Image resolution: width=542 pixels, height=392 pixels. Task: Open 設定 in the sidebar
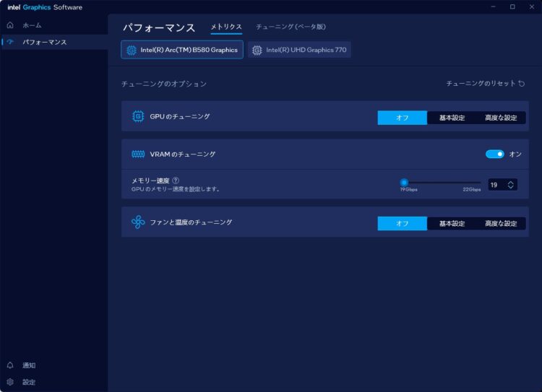[x=54, y=382]
